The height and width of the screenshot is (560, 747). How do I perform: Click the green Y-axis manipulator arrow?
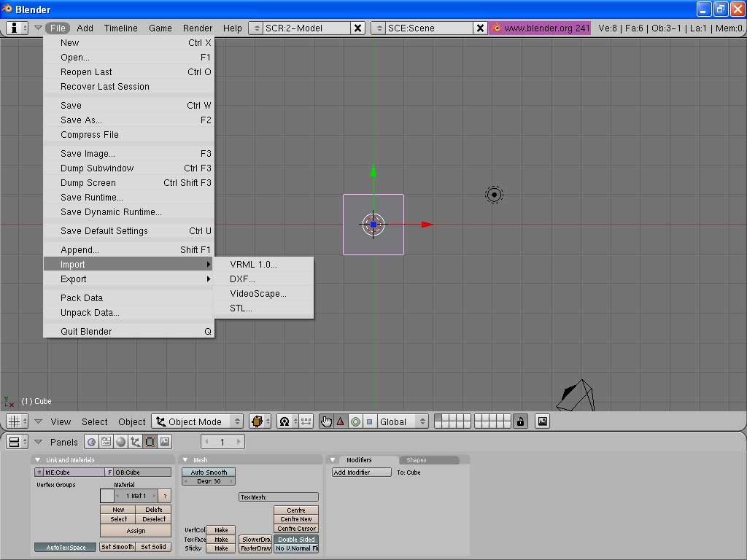(x=373, y=171)
